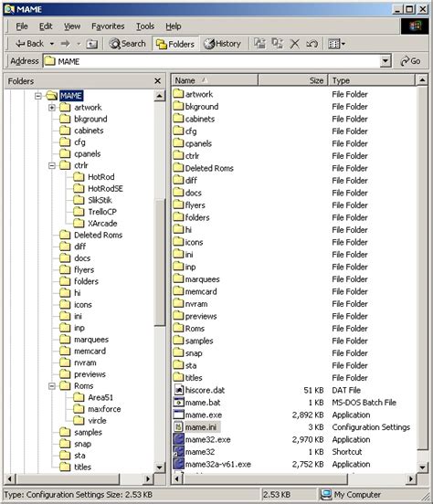Open the Favorites menu

point(108,26)
